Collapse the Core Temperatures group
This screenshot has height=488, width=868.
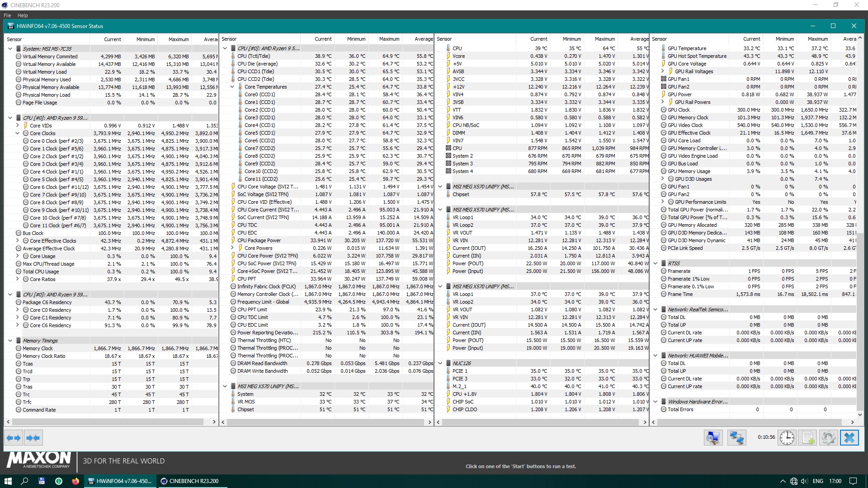click(x=232, y=87)
